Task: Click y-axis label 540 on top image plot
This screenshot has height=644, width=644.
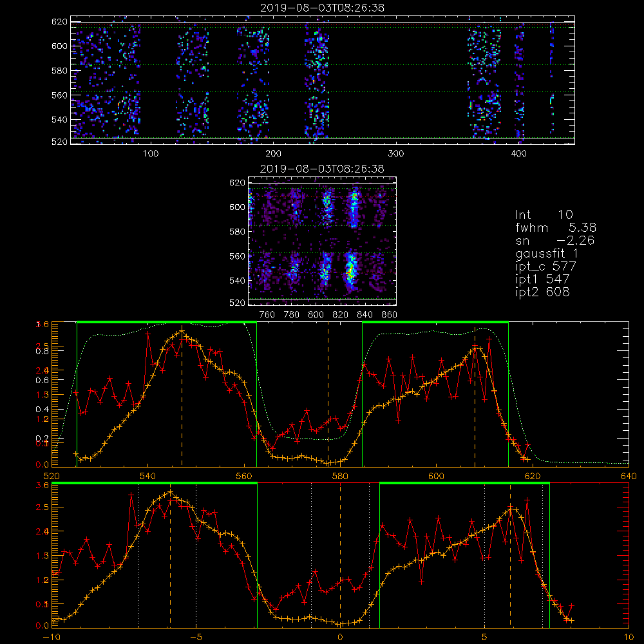Action: pyautogui.click(x=59, y=120)
